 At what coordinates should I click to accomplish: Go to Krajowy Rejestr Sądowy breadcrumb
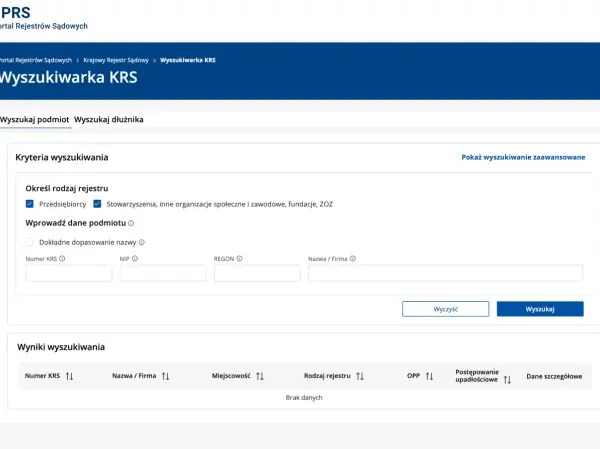click(x=116, y=60)
